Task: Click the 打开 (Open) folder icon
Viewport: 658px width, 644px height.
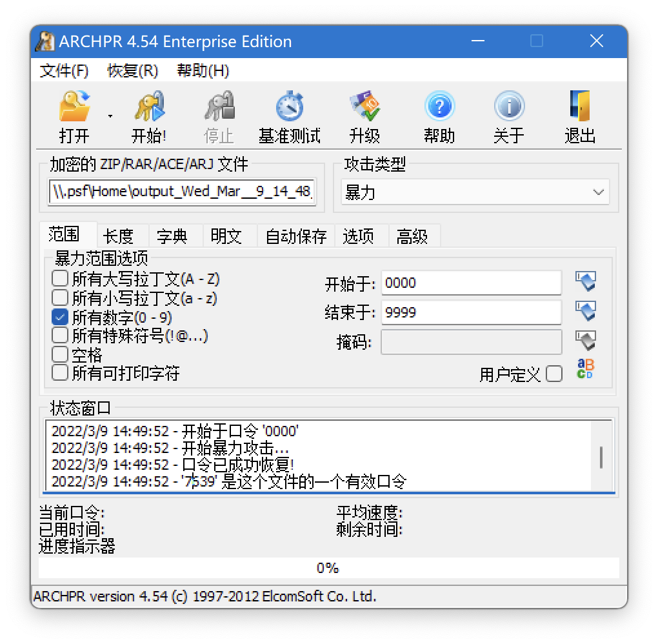Action: point(74,106)
